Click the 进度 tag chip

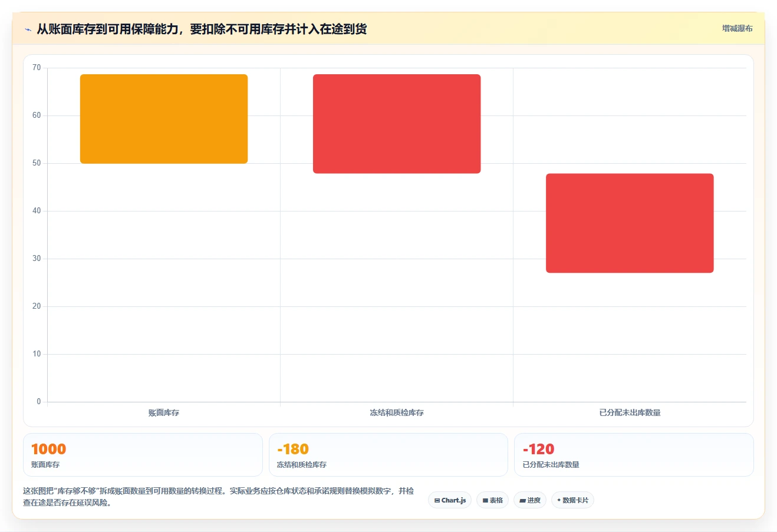(530, 500)
